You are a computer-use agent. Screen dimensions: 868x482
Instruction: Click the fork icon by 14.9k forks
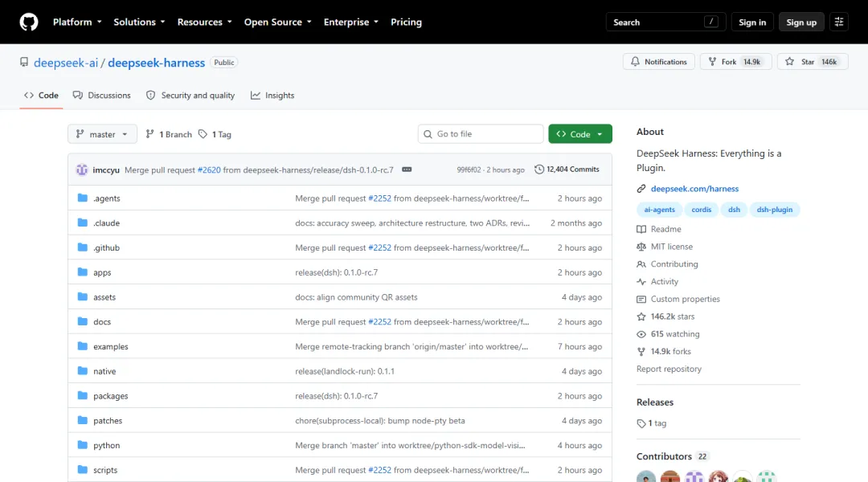pyautogui.click(x=641, y=351)
